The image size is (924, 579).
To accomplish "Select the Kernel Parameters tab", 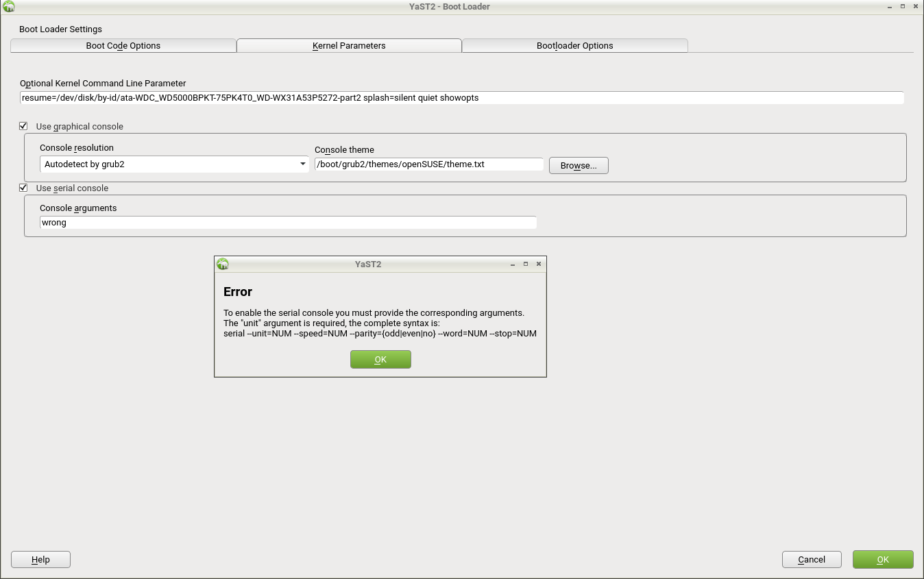I will coord(349,46).
